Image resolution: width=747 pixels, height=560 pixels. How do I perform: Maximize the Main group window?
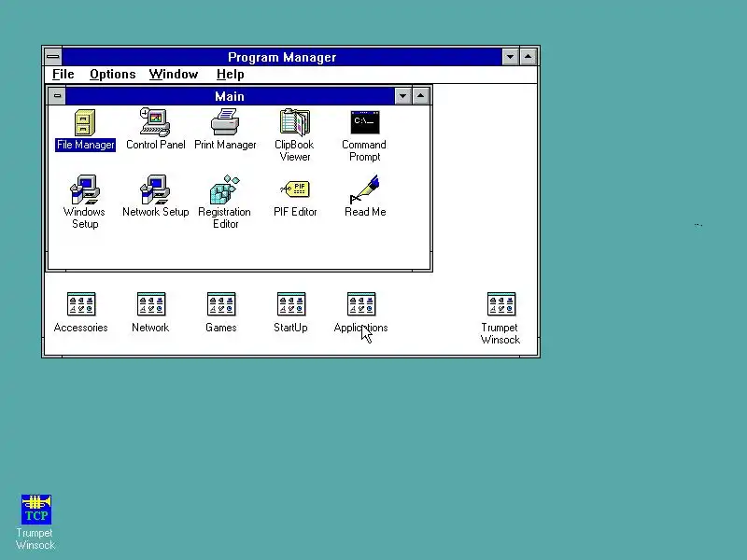click(421, 96)
